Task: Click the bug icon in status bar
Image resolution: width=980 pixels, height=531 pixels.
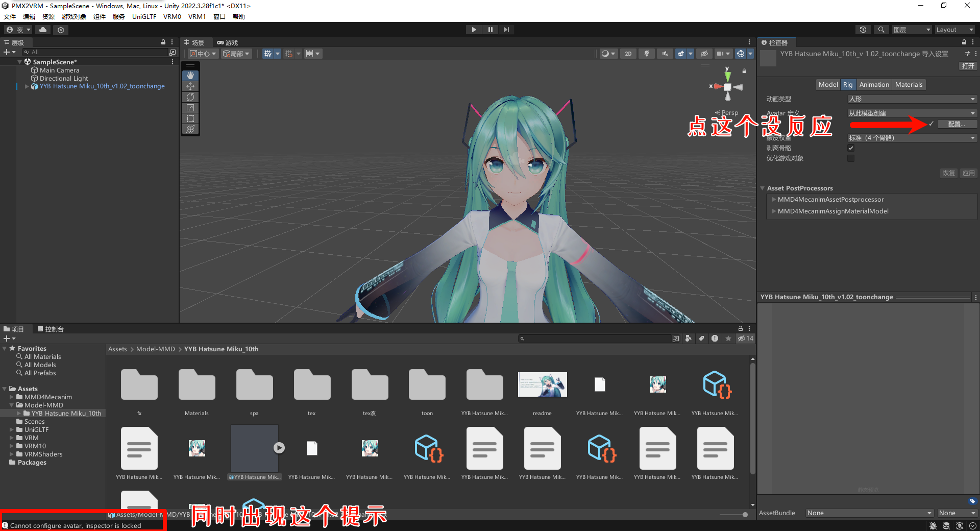Action: point(933,526)
